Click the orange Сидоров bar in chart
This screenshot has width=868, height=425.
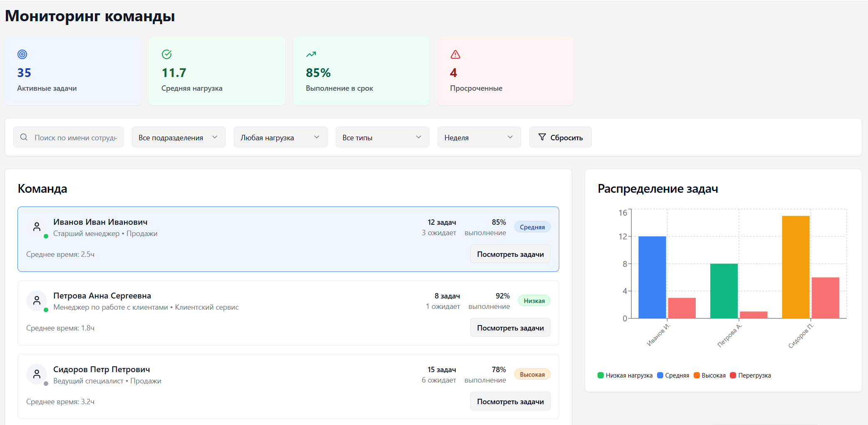point(796,266)
